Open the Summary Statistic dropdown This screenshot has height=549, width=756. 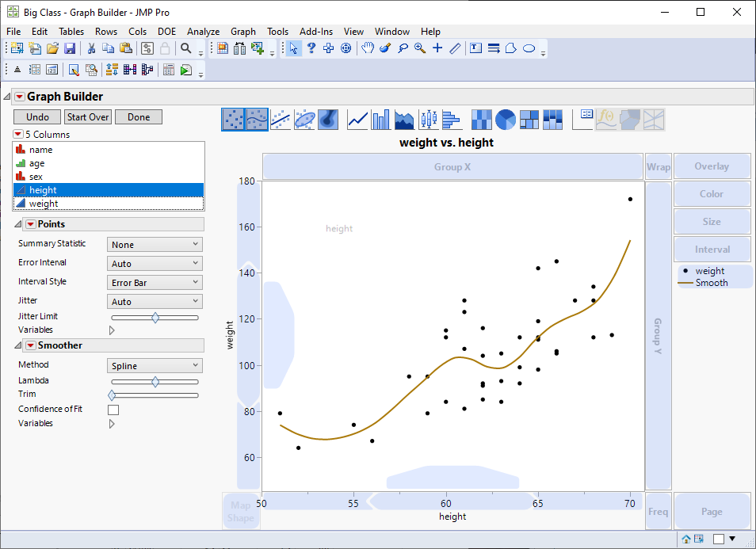(x=155, y=244)
